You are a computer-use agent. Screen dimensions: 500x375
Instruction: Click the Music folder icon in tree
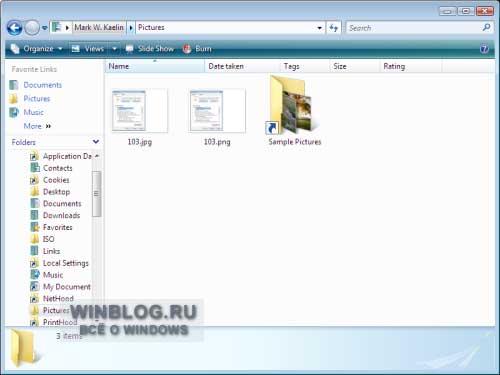click(35, 275)
